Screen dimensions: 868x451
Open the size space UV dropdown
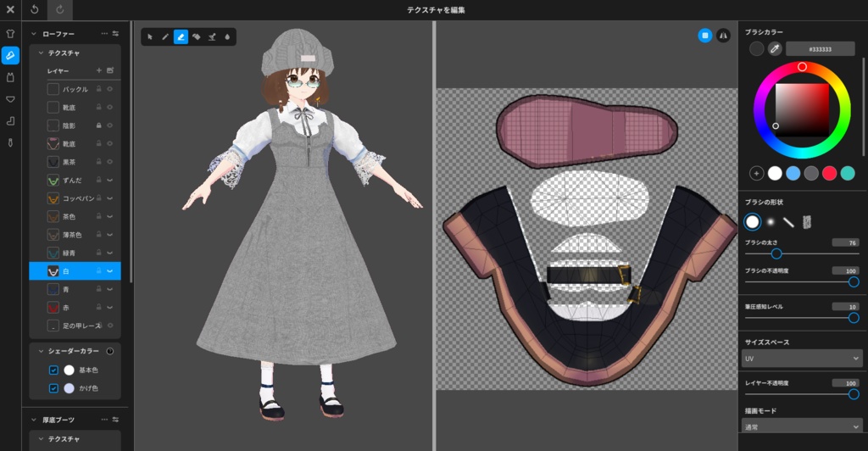click(802, 359)
